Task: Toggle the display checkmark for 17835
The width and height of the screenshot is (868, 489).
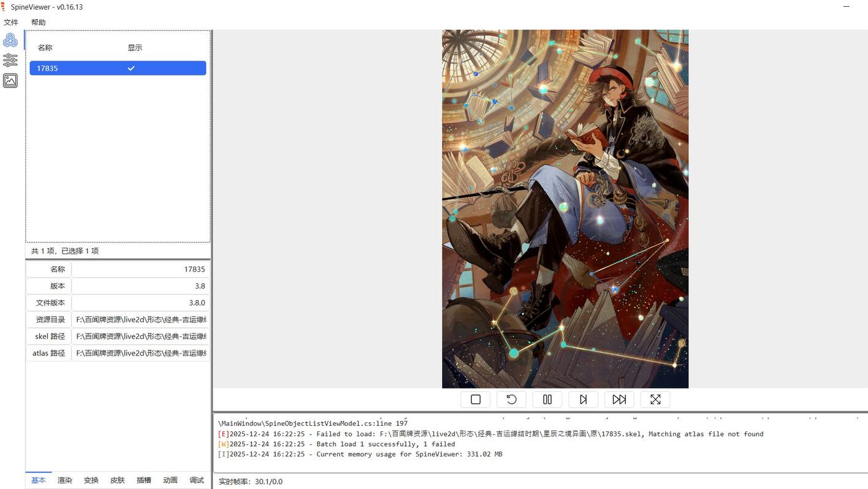Action: pos(131,68)
